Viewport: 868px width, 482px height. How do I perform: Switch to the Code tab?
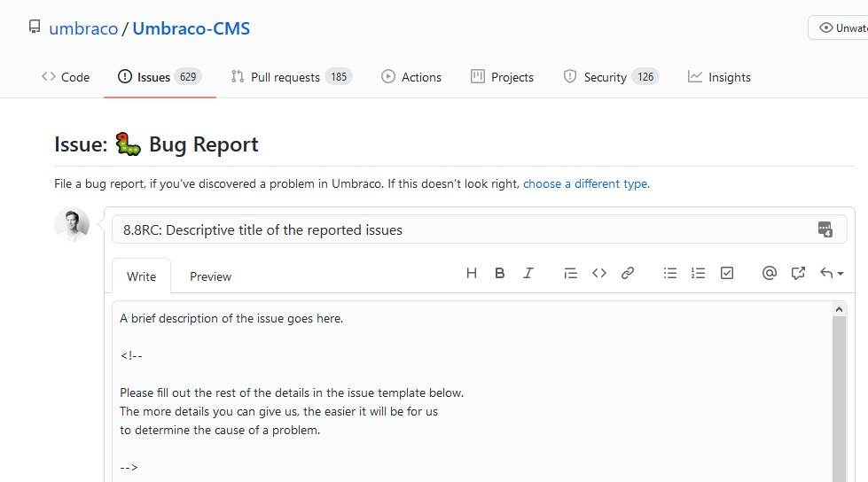(x=66, y=77)
